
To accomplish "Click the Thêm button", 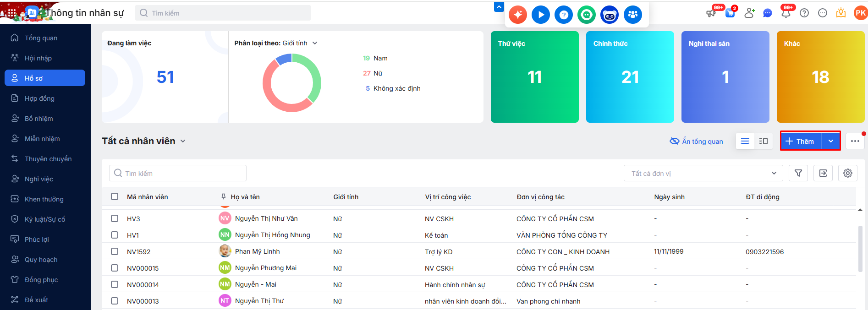I will pos(801,141).
